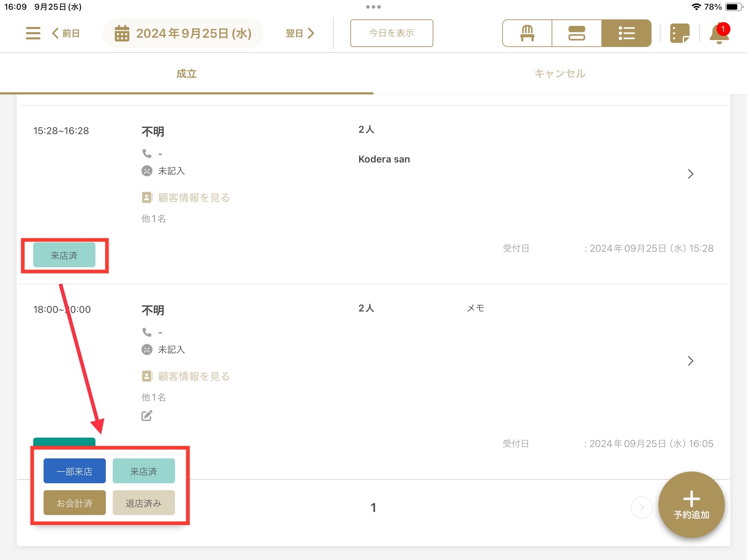Go to next day (翌日)
747x560 pixels.
pyautogui.click(x=300, y=33)
